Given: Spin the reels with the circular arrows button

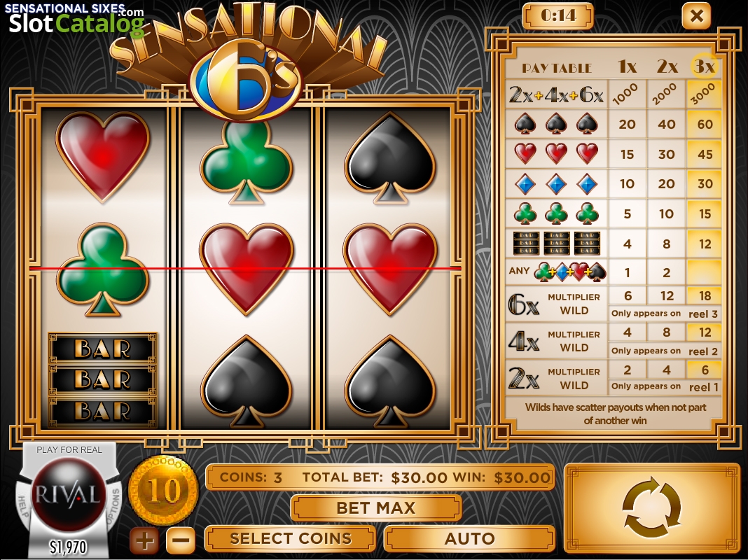Looking at the screenshot, I should pos(652,508).
